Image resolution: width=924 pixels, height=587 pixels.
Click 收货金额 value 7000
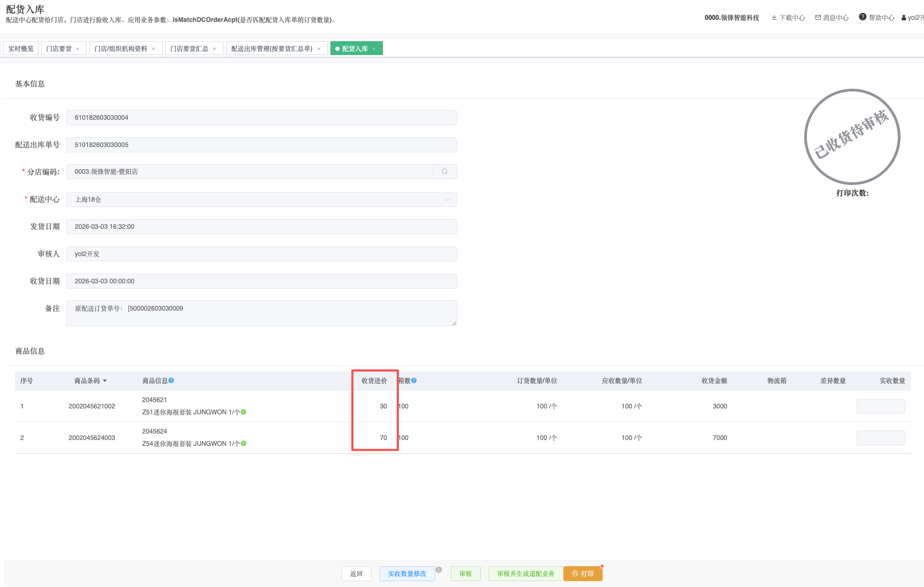720,438
